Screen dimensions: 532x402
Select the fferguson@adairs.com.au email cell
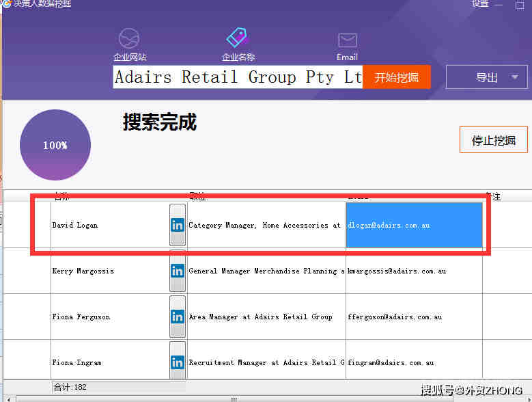(414, 317)
